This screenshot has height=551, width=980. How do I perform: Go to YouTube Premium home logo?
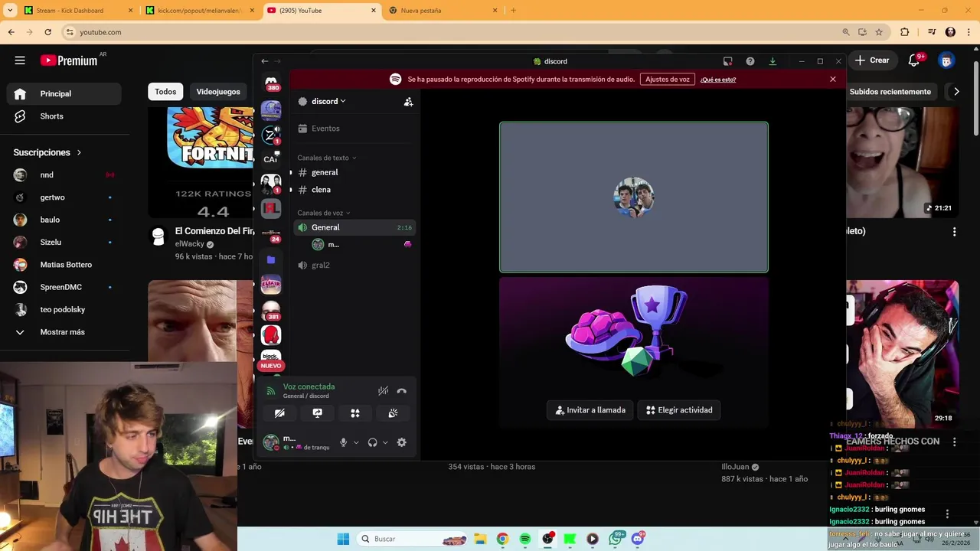coord(69,60)
